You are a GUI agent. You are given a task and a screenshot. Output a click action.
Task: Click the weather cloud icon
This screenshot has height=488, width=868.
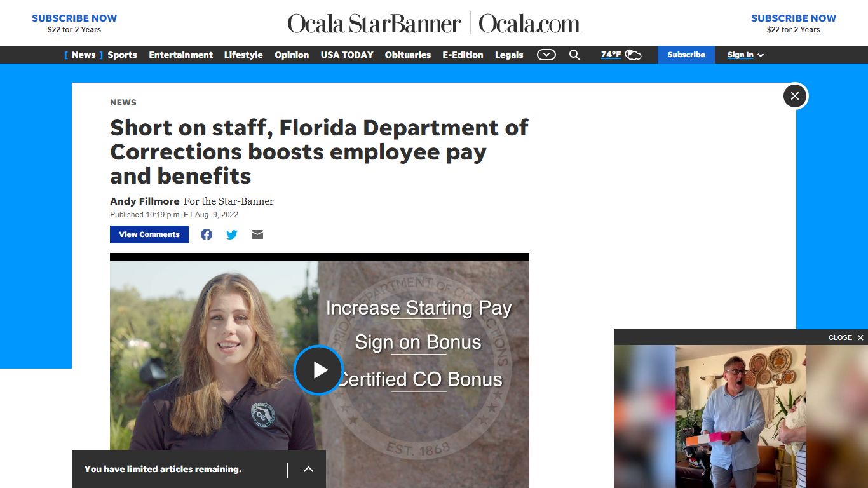[634, 55]
